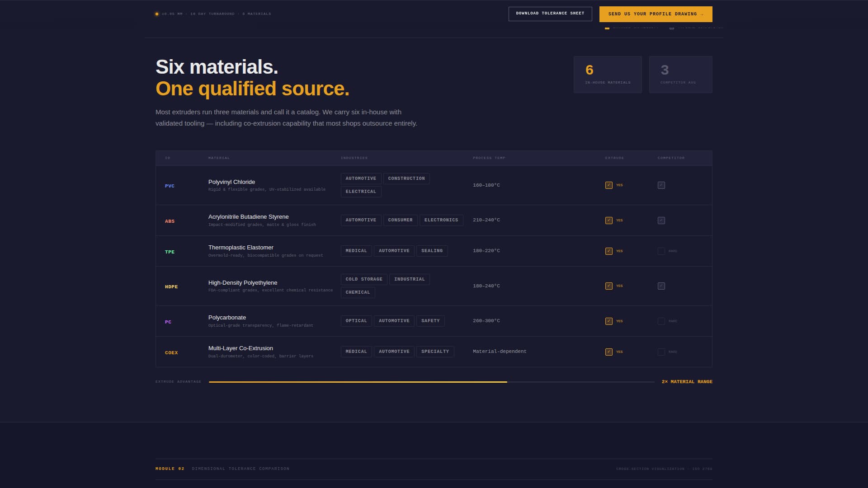
Task: Click SEND US YOUR PROFILE DRAWING
Action: click(x=656, y=14)
